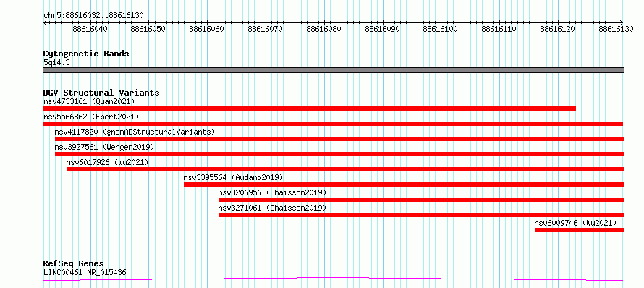
Task: Open the nsv6009746 (Wu2021) label
Action: point(575,223)
